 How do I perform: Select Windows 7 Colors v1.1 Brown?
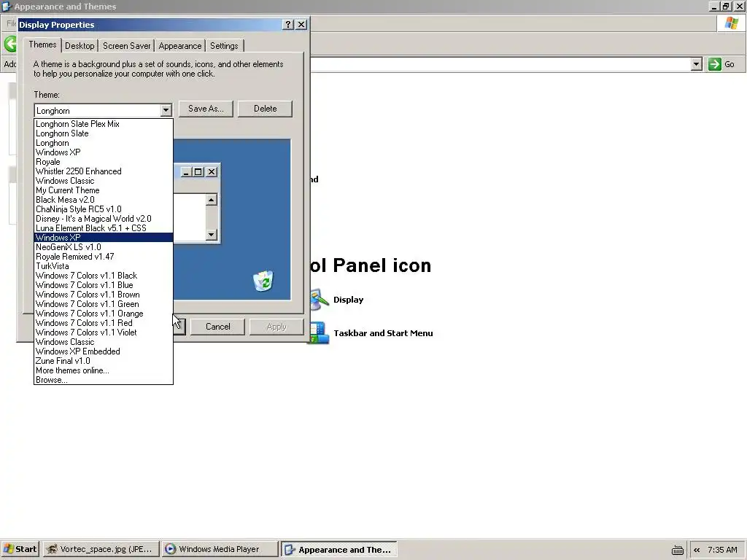tap(104, 295)
